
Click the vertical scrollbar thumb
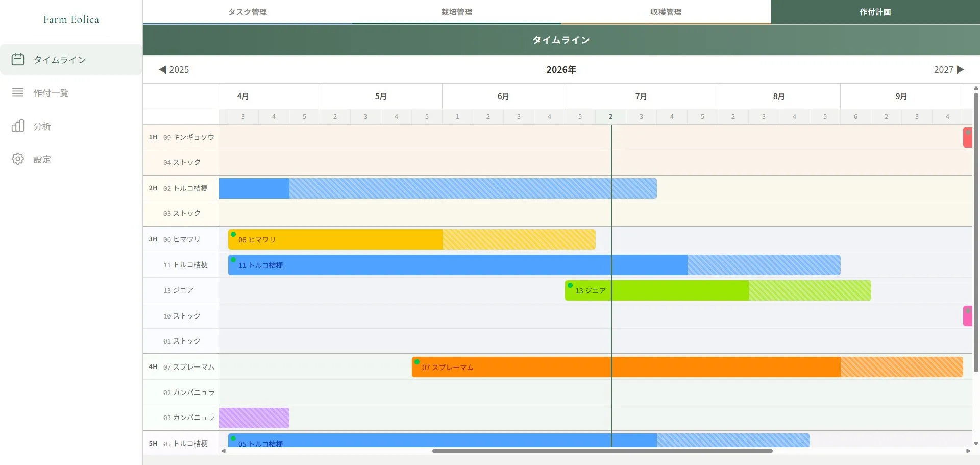pyautogui.click(x=976, y=232)
